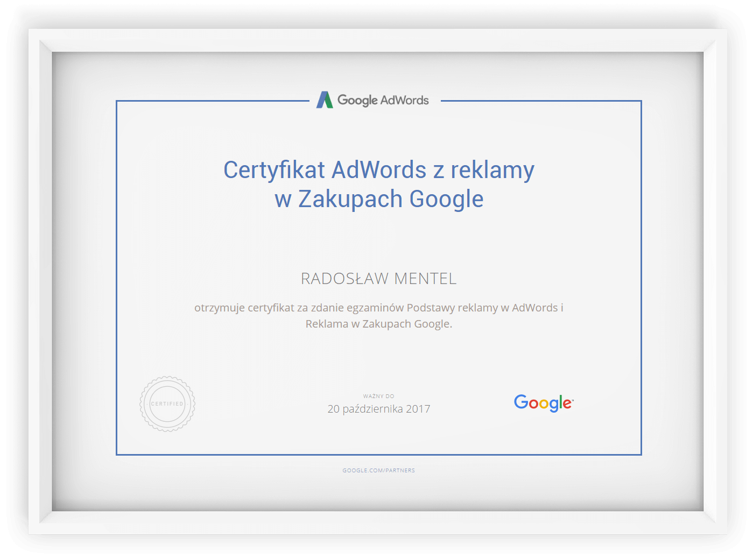Click the text 'Reklama w Zakupach Google.'
Image resolution: width=753 pixels, height=560 pixels.
[379, 324]
